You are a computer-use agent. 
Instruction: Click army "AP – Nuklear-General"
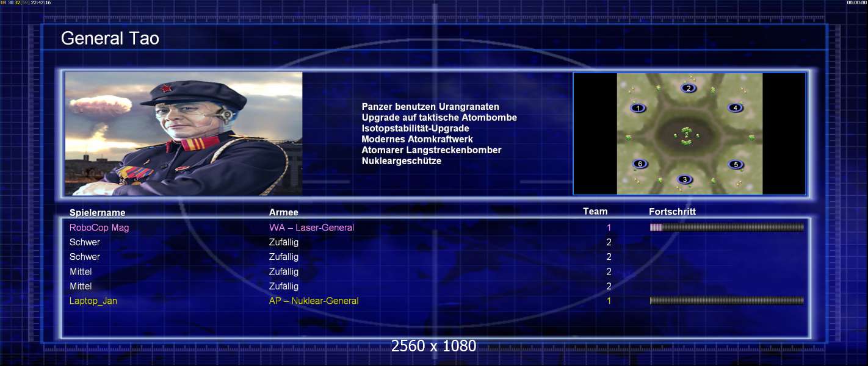314,301
